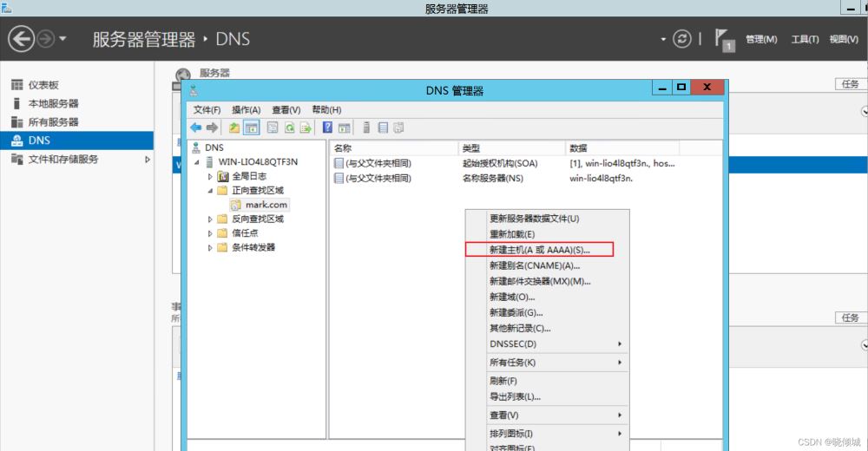868x451 pixels.
Task: Click the Server Manager back navigation arrow
Action: point(21,39)
